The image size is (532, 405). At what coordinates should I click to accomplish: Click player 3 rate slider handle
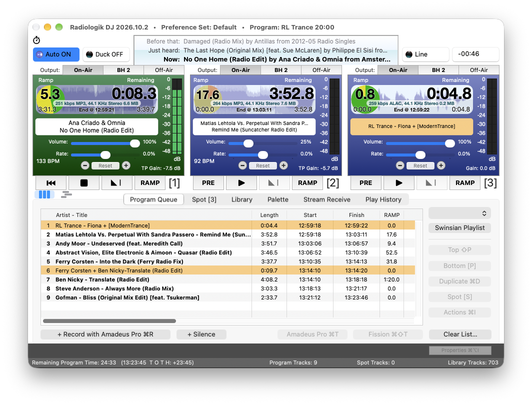[420, 155]
